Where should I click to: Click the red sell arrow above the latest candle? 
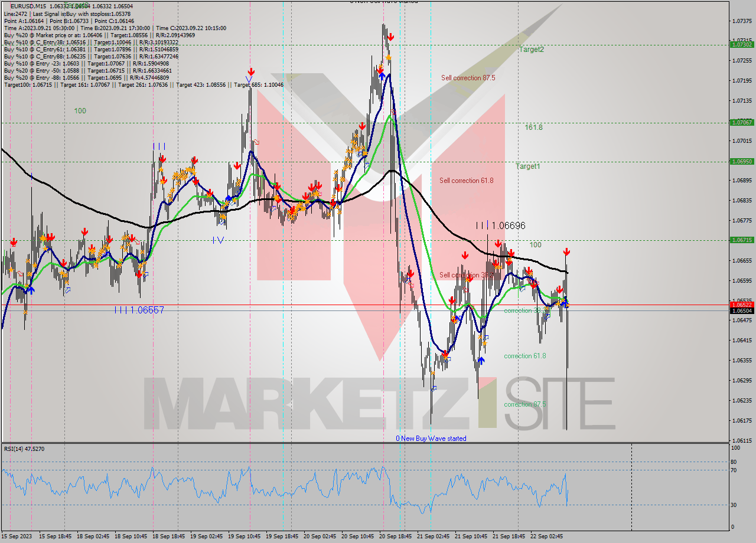point(566,252)
